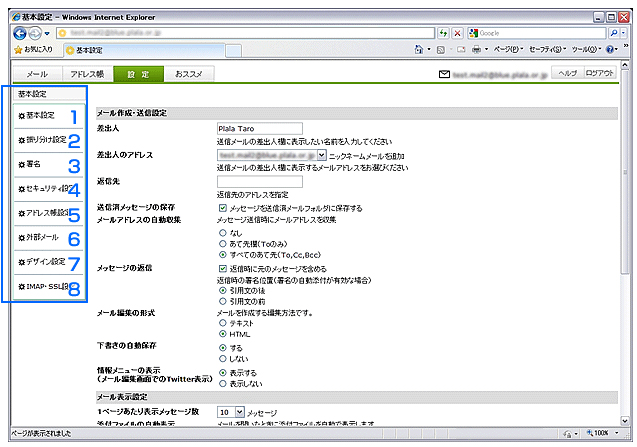The height and width of the screenshot is (447, 637).
Task: Click the gear icon beside 基本設定
Action: [21, 116]
